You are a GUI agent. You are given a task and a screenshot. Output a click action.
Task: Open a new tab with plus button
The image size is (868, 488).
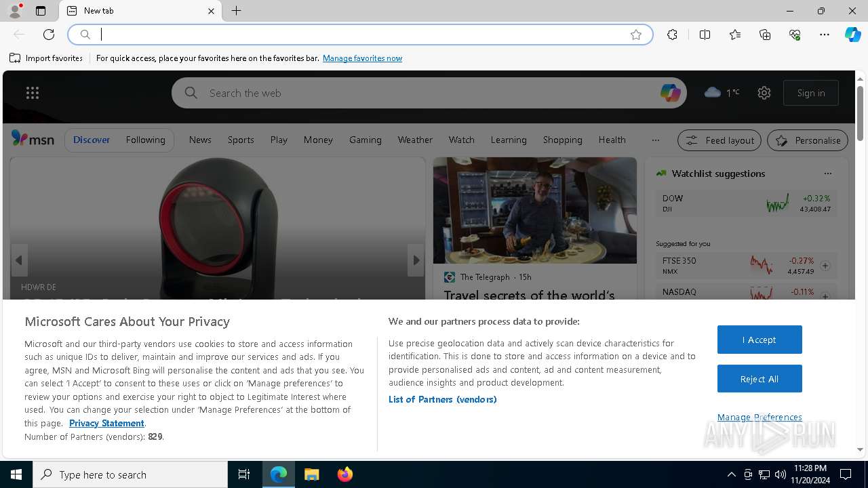[236, 11]
